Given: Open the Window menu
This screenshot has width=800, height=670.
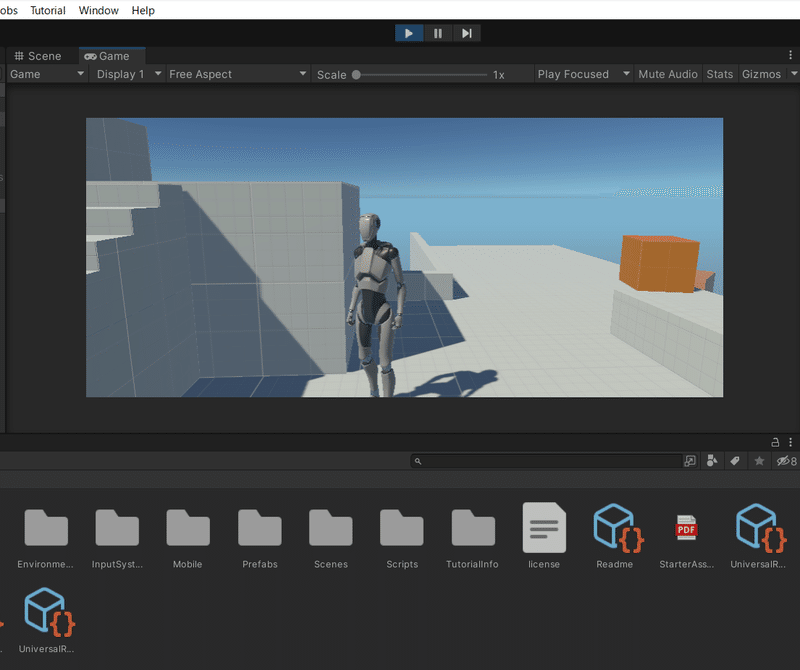Looking at the screenshot, I should (98, 10).
